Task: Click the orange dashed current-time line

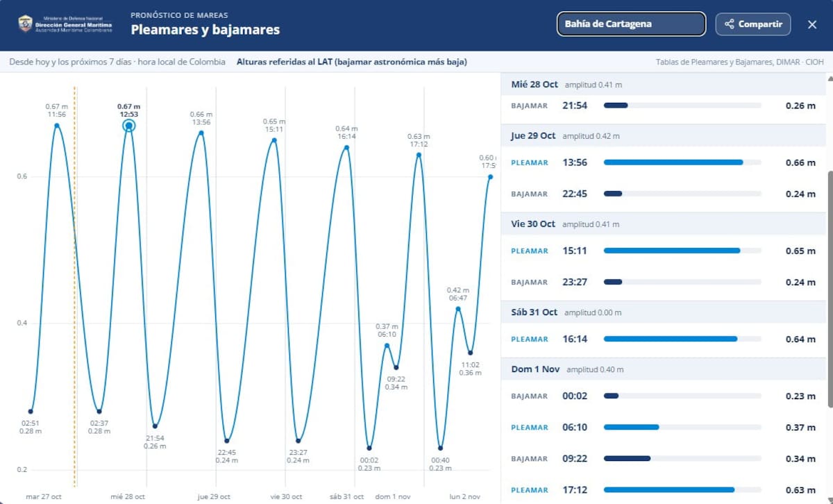Action: pos(75,287)
